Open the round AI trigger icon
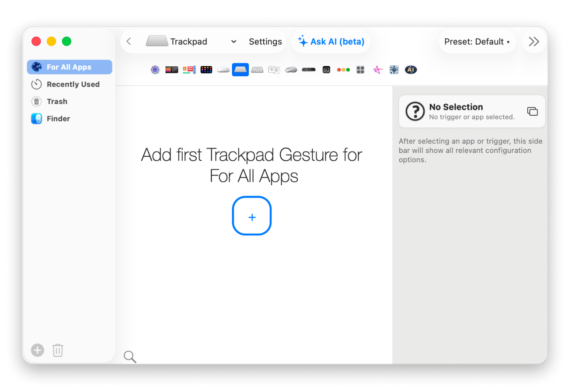Screen dimensions: 570x392 411,70
